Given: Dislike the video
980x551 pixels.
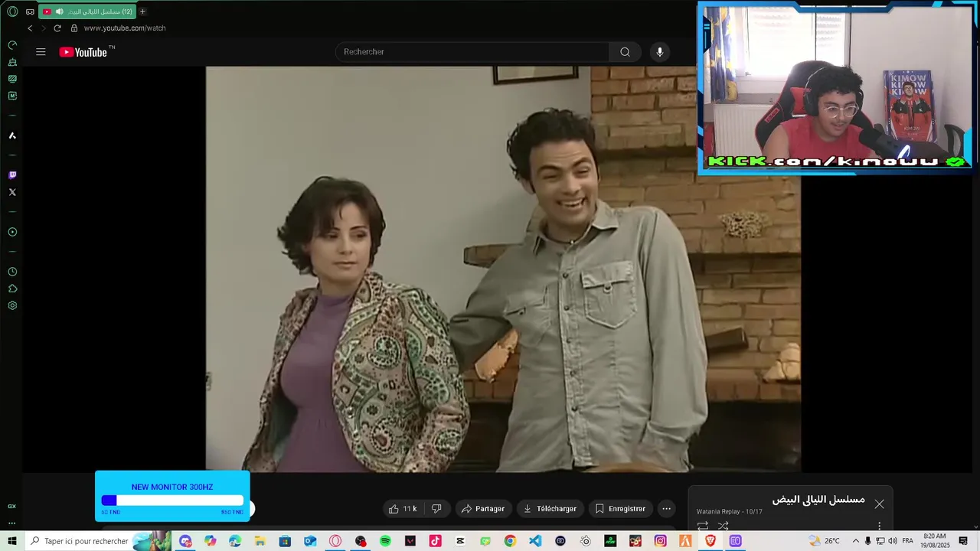Looking at the screenshot, I should (x=436, y=509).
